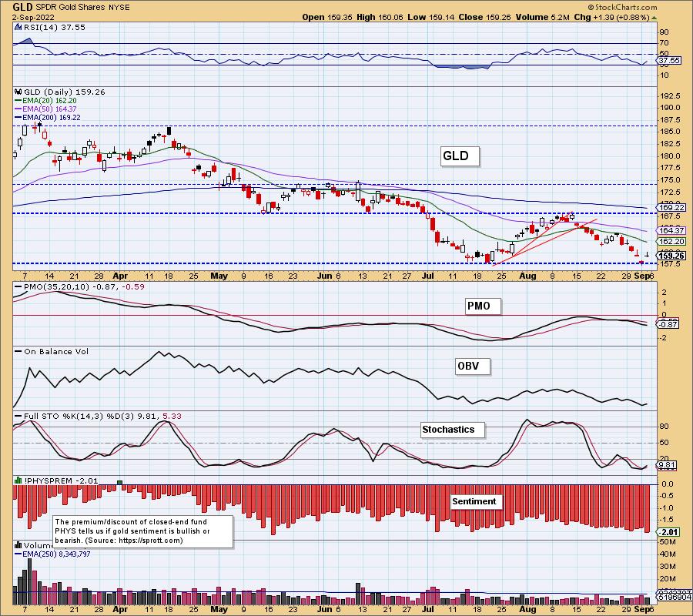This screenshot has height=616, width=693.
Task: Click the Volume panel bar-chart icon
Action: [18, 545]
